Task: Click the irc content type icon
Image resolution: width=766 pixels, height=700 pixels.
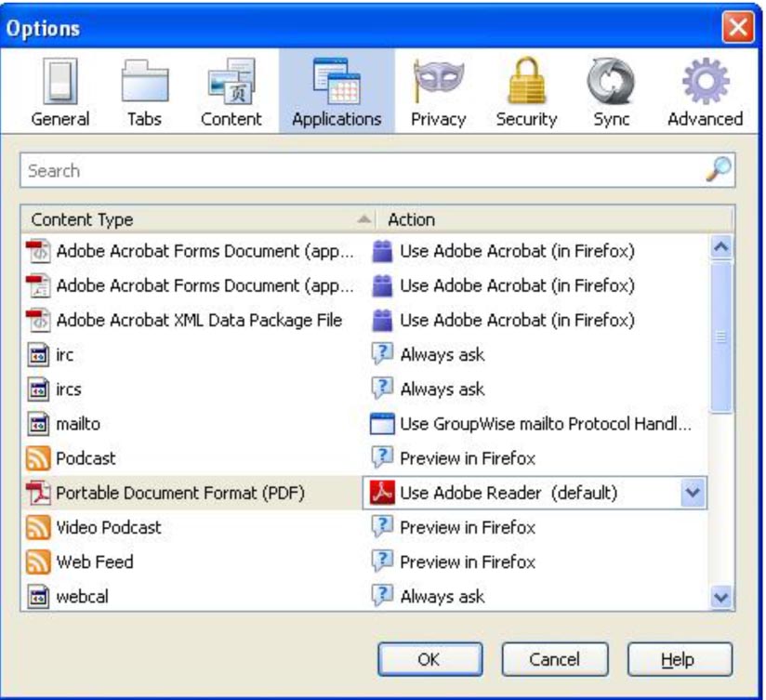Action: pyautogui.click(x=38, y=354)
